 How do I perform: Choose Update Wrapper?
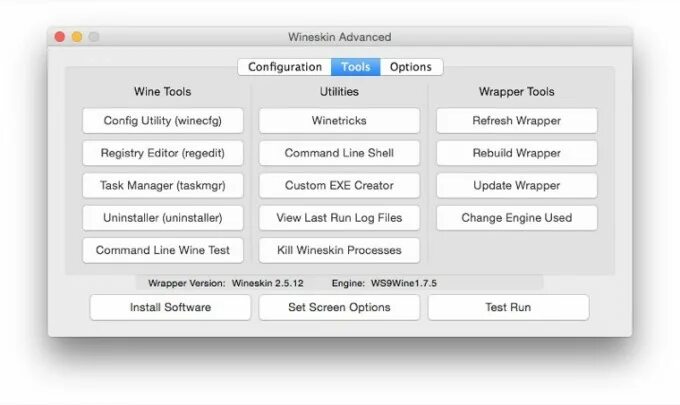click(516, 185)
